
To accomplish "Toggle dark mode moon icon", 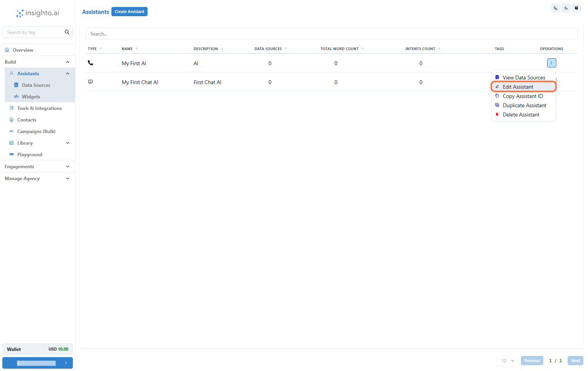I will pos(566,8).
